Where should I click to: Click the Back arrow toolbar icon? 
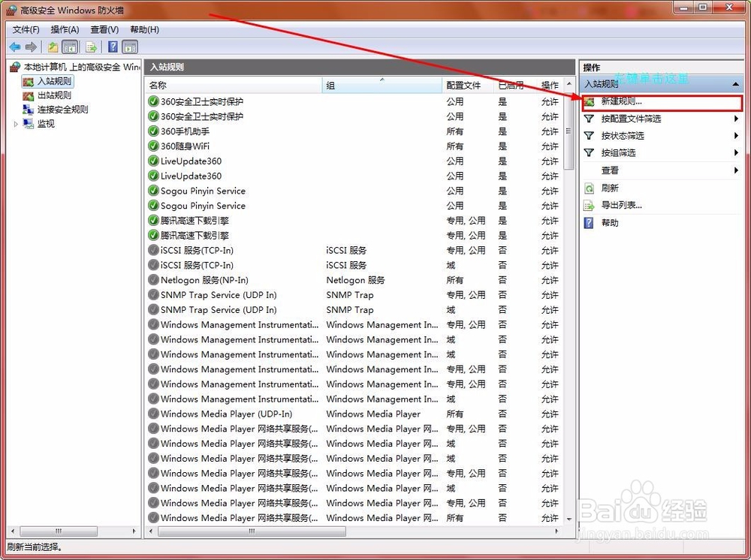(x=15, y=47)
